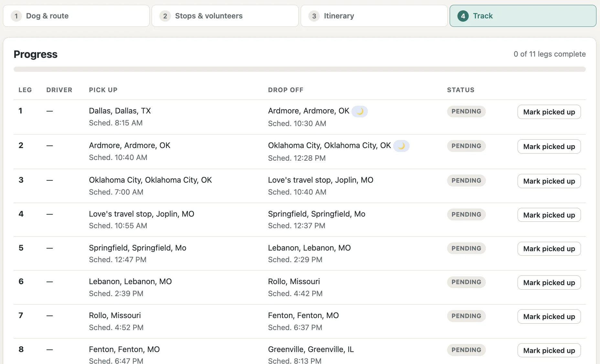Click 'Sched. 2:29 PM' drop off time
The image size is (600, 364).
tap(295, 260)
